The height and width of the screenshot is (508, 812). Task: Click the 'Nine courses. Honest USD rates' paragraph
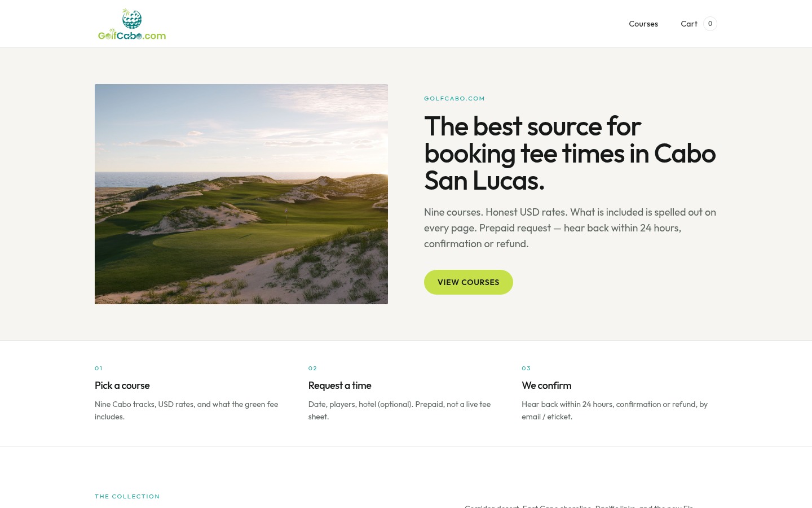570,228
